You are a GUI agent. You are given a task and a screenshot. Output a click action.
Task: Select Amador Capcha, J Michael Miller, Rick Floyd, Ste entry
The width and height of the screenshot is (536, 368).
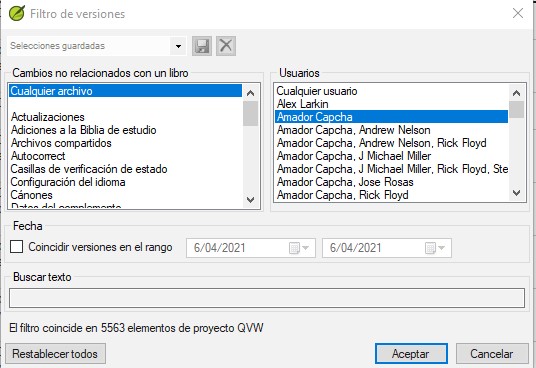pos(391,169)
